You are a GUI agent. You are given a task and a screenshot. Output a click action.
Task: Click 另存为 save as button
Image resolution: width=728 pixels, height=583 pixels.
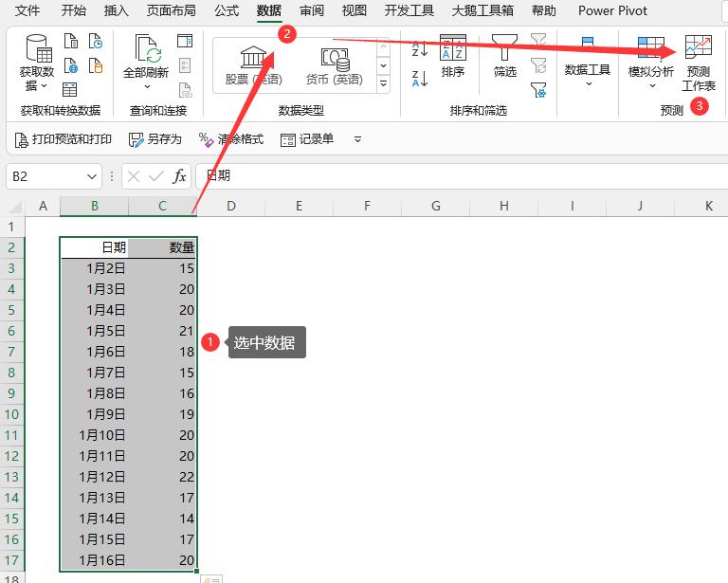(x=155, y=139)
